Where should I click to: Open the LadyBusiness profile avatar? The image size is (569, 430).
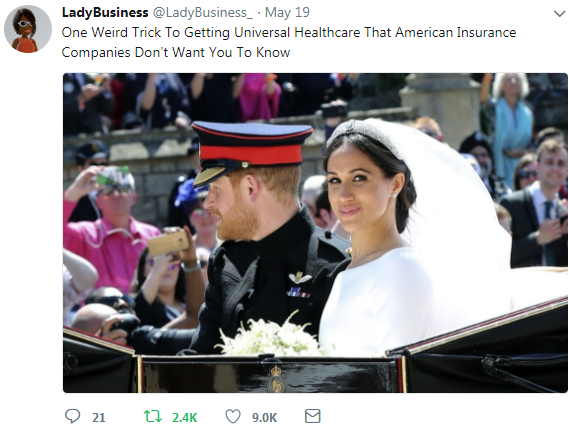pos(28,29)
